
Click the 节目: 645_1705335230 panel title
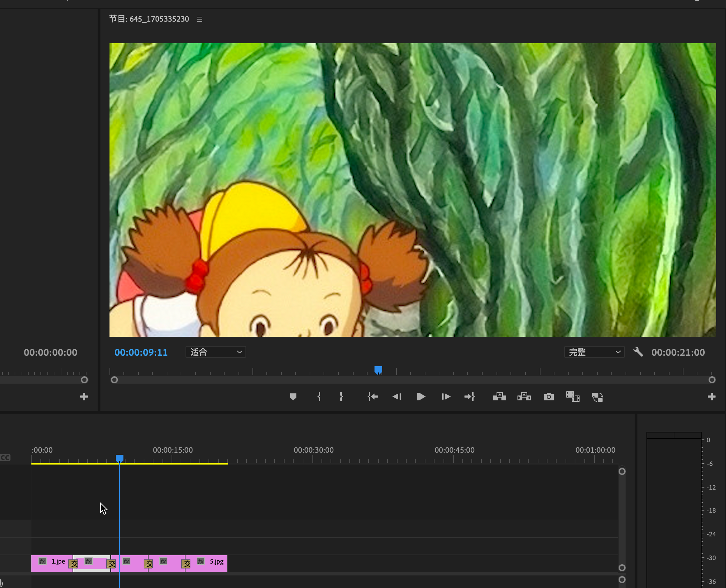coord(149,19)
